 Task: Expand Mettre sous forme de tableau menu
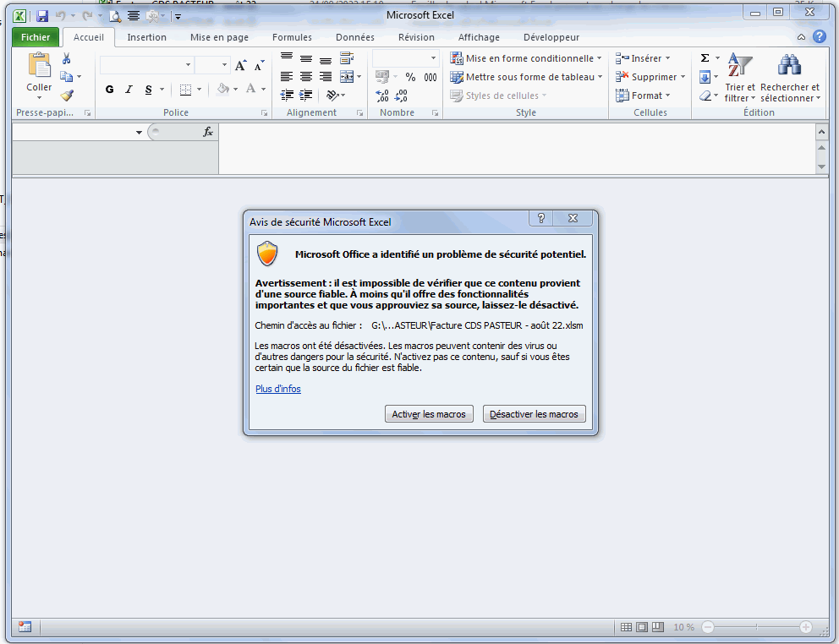pyautogui.click(x=527, y=77)
